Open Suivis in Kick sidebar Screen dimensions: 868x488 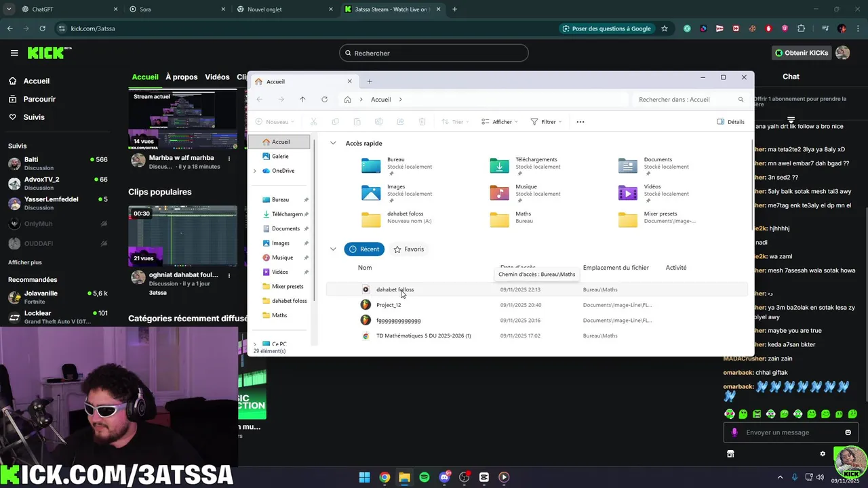(34, 117)
